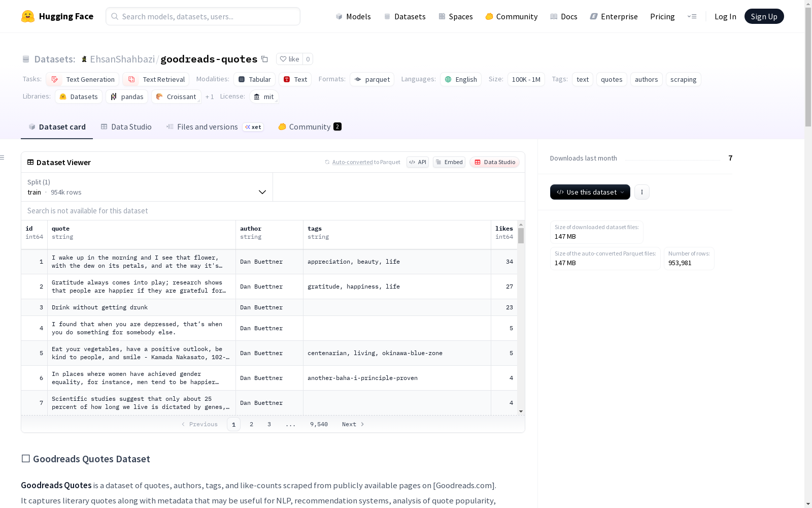Viewport: 812px width, 508px height.
Task: Click the quotes tag
Action: point(612,79)
